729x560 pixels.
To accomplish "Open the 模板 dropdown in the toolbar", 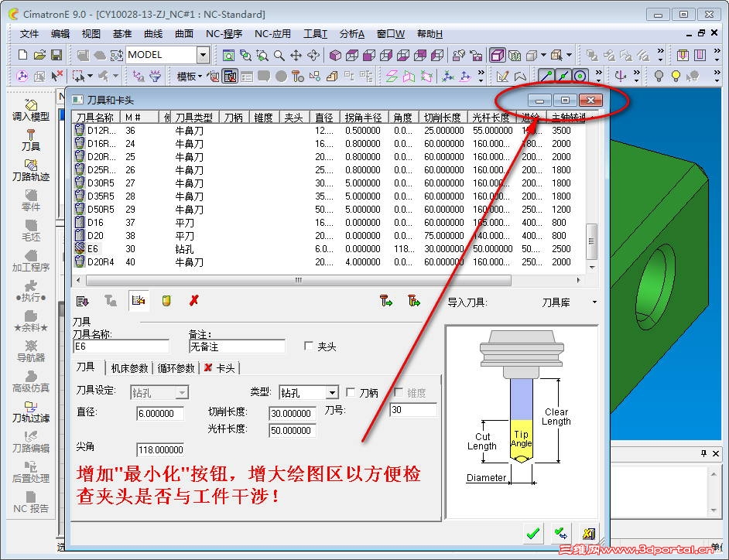I will (189, 77).
